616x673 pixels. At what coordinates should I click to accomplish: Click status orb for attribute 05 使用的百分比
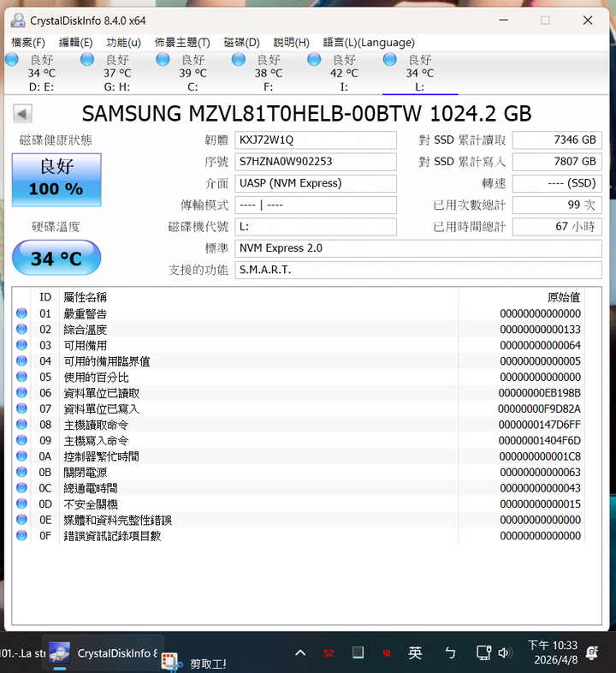tap(21, 377)
